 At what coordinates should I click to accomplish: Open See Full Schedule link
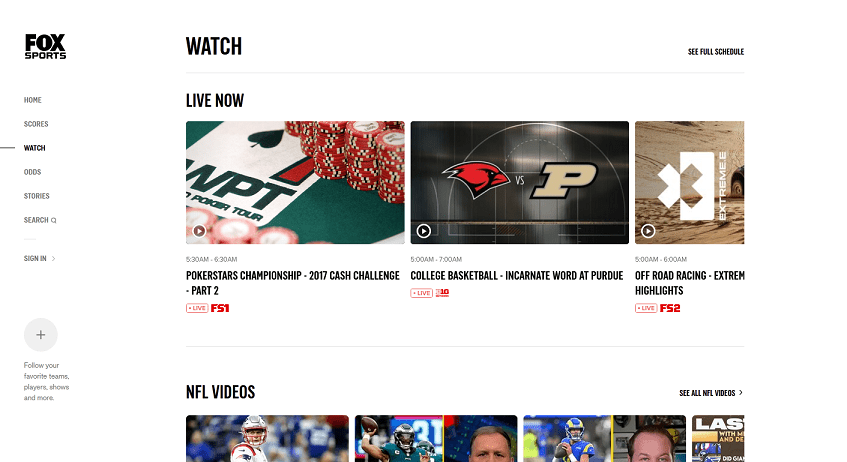point(716,52)
